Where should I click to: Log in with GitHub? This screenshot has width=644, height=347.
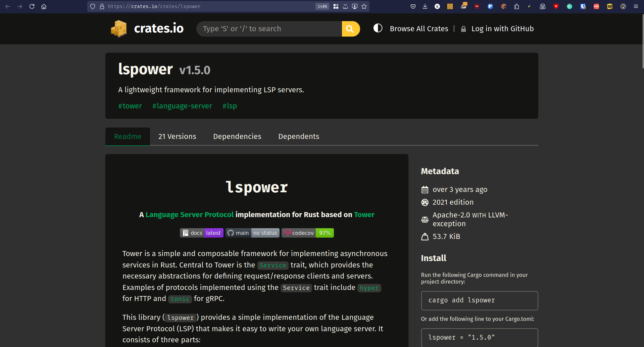[502, 29]
